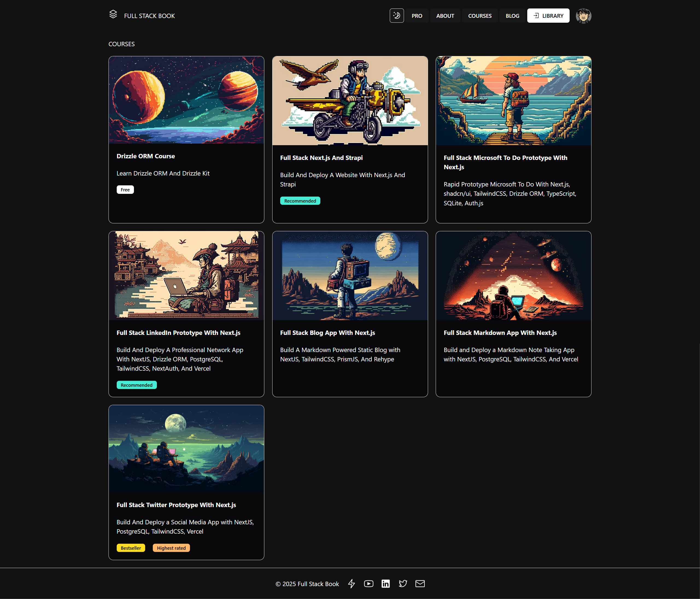700x599 pixels.
Task: Click Full Stack Twitter Prototype With Next.js title
Action: click(x=176, y=505)
